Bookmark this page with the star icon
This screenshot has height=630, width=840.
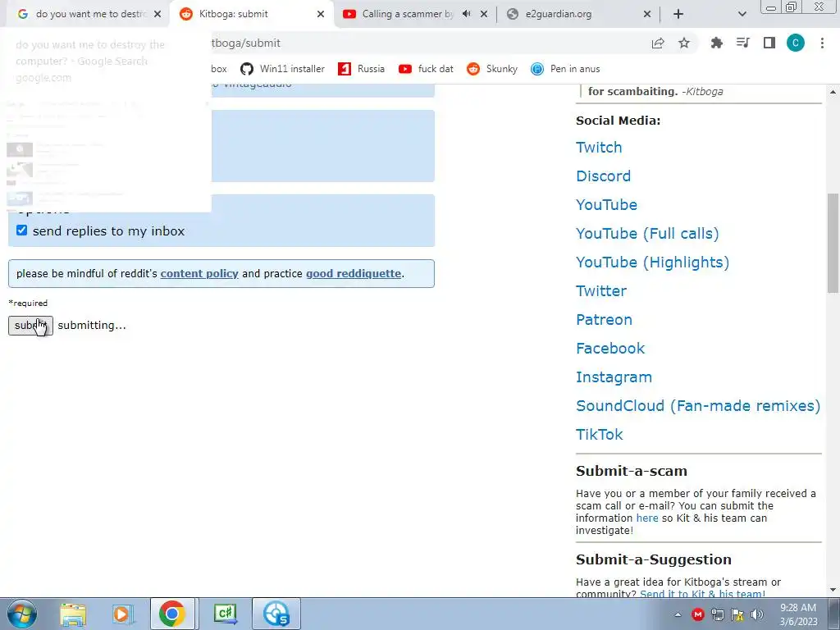pyautogui.click(x=684, y=43)
